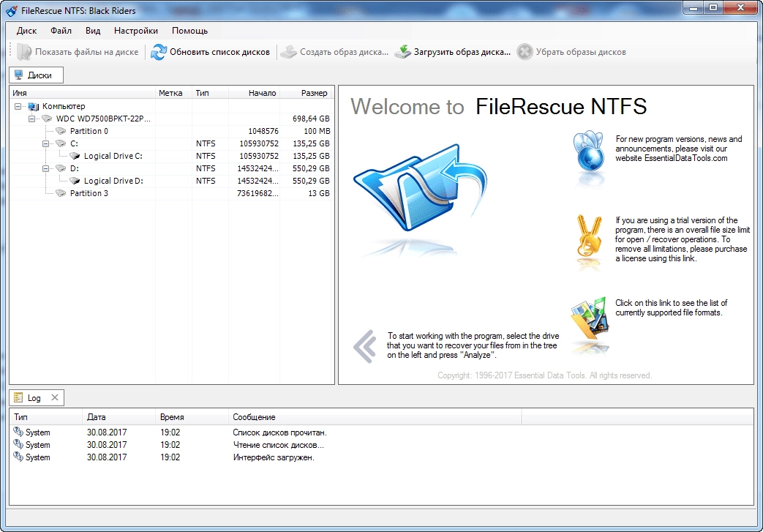This screenshot has width=763, height=532.
Task: Click the WDC WD7500BPKT hard drive icon
Action: click(x=47, y=119)
